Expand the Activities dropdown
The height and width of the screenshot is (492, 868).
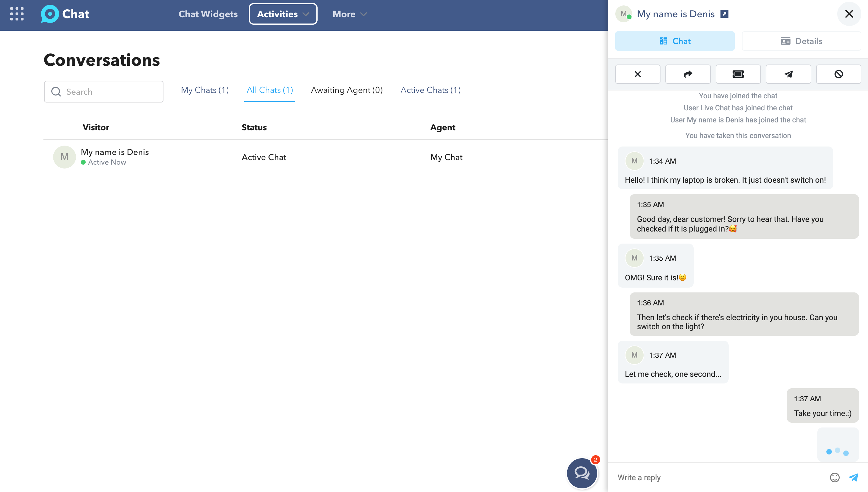(283, 14)
